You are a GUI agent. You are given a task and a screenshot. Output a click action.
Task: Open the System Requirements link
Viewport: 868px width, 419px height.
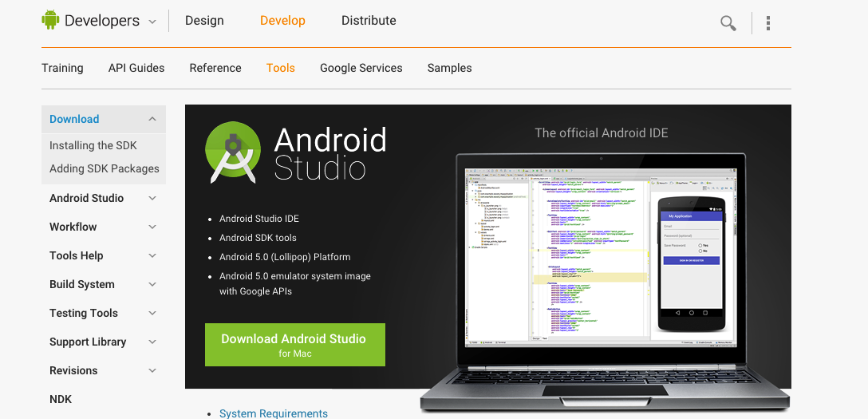[274, 413]
